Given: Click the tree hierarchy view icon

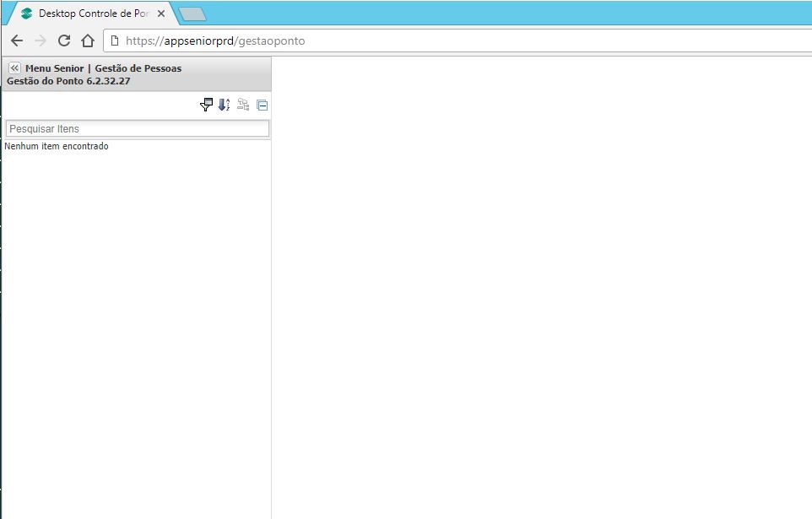Looking at the screenshot, I should tap(243, 105).
